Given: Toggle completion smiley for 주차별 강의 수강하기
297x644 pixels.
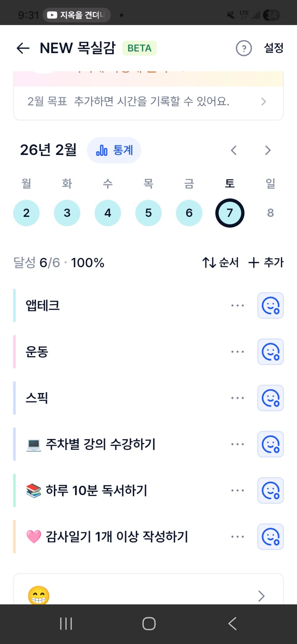Looking at the screenshot, I should pos(270,444).
